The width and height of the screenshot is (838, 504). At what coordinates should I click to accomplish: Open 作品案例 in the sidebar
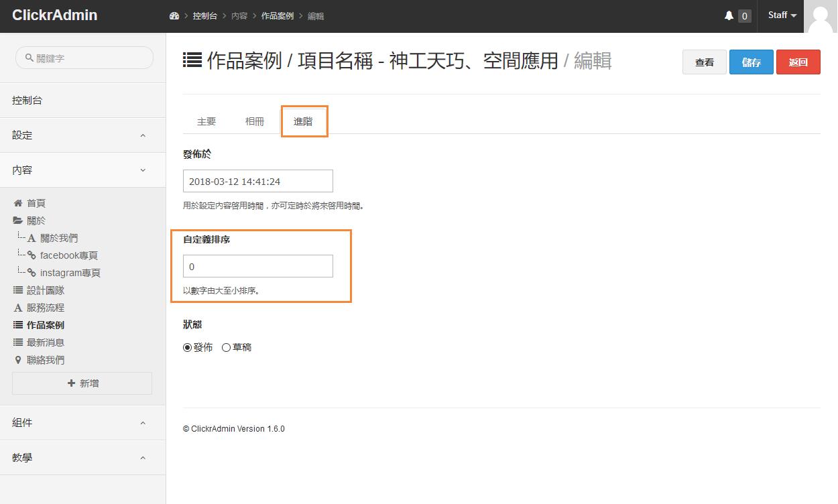pos(46,325)
